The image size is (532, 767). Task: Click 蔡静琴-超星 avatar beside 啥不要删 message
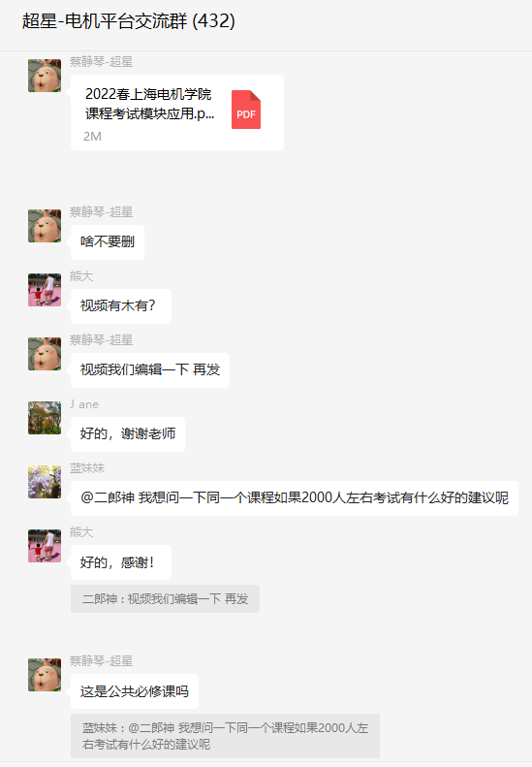(45, 226)
